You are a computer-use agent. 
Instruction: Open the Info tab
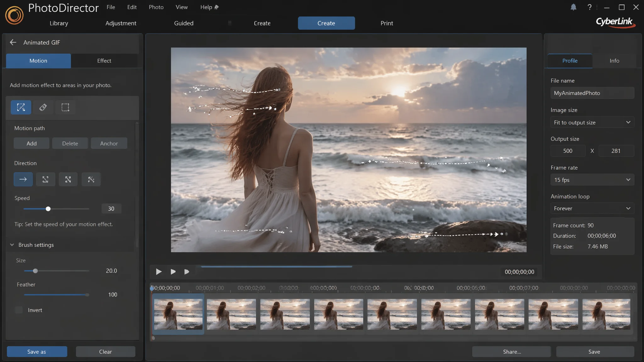614,61
